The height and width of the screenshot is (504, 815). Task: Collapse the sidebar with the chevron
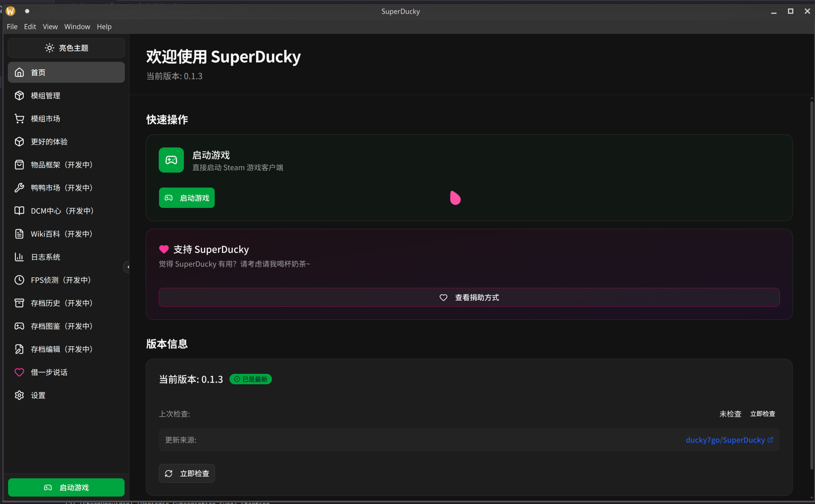click(x=128, y=267)
